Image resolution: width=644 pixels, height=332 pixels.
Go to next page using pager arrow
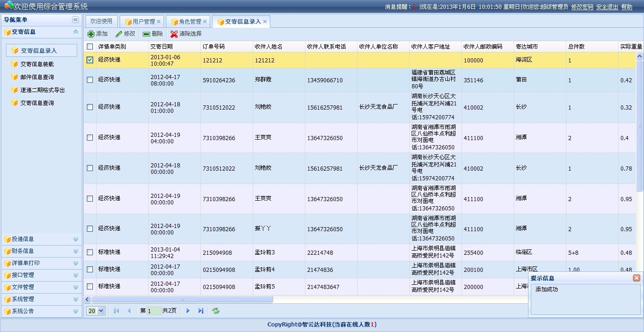188,311
